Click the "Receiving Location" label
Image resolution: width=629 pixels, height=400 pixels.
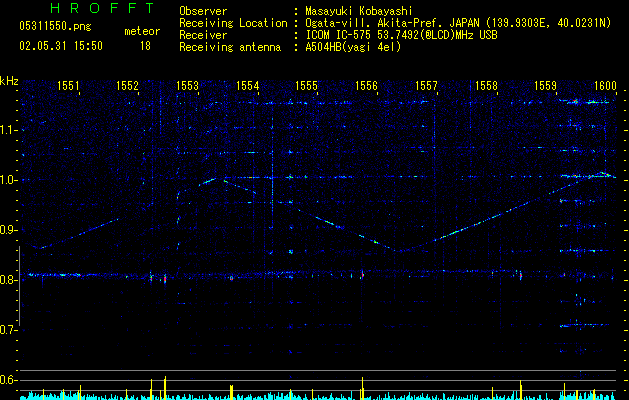click(x=233, y=23)
